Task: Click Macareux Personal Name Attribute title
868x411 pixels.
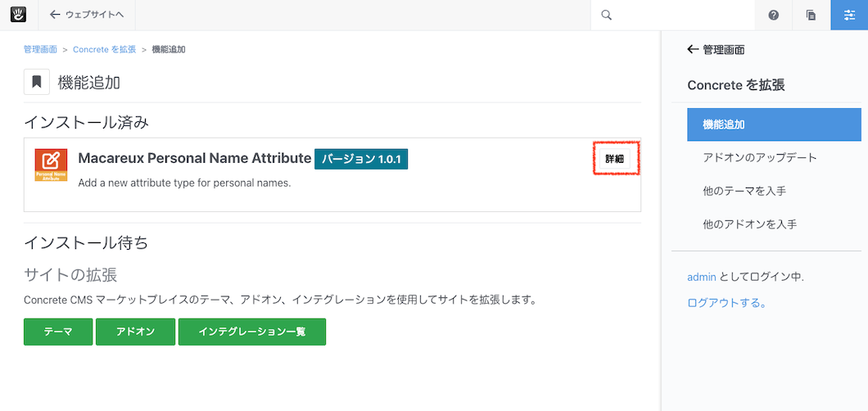Action: tap(195, 158)
